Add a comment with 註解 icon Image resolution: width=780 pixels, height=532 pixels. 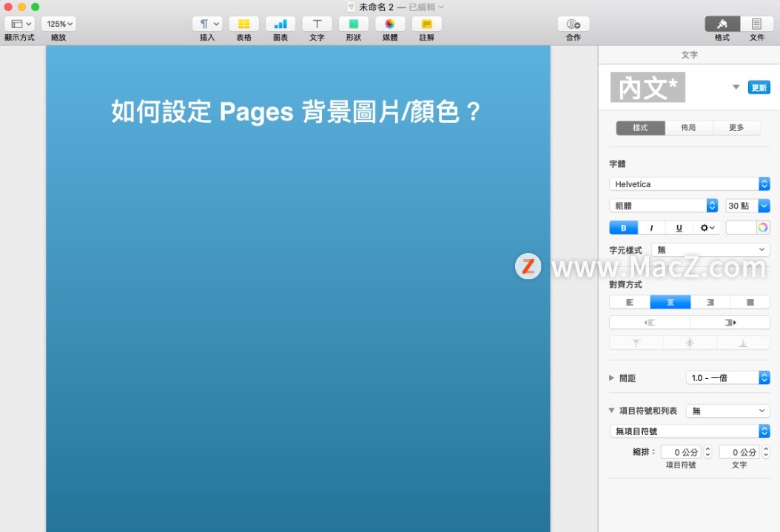coord(427,24)
